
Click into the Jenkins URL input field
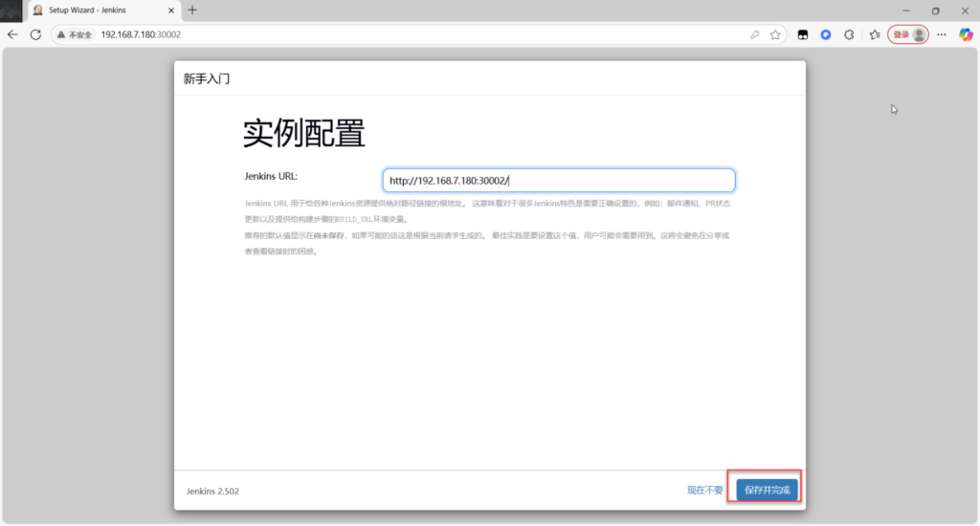click(x=558, y=180)
